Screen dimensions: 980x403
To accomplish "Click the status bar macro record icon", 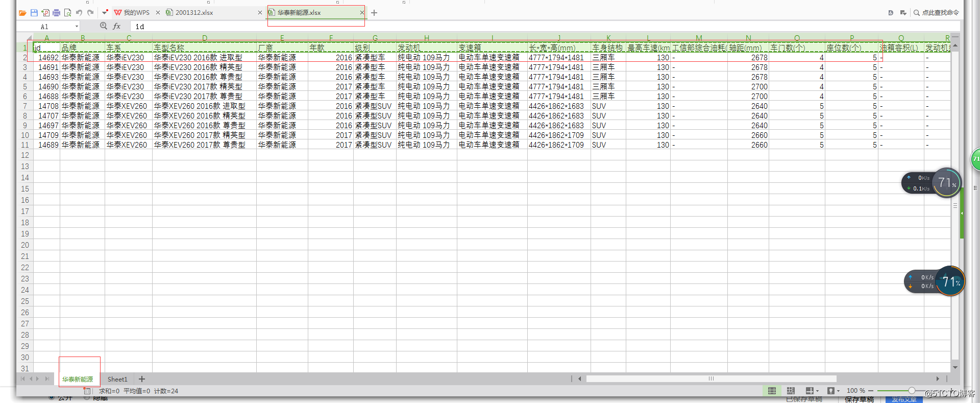I will pyautogui.click(x=87, y=391).
